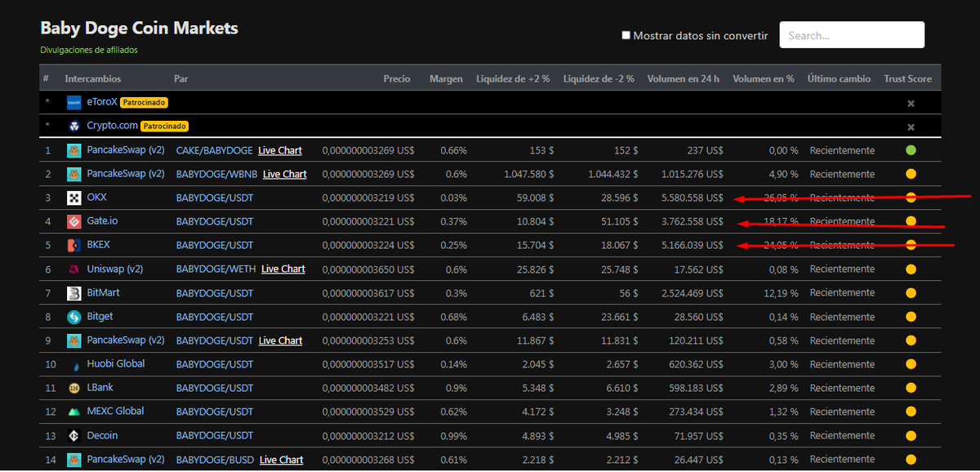Click the eToroX exchange logo icon
The image size is (980, 472).
(x=74, y=103)
